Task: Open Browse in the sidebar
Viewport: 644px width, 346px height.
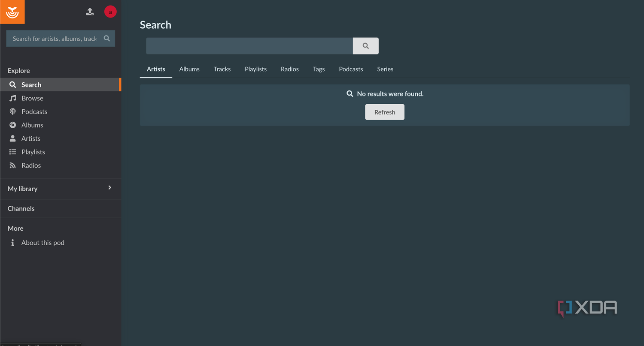Action: 61,98
